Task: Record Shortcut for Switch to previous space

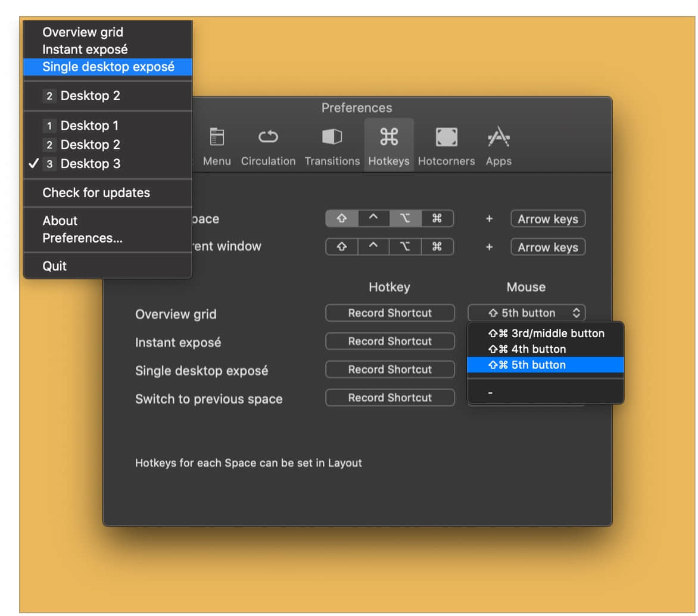Action: 390,398
